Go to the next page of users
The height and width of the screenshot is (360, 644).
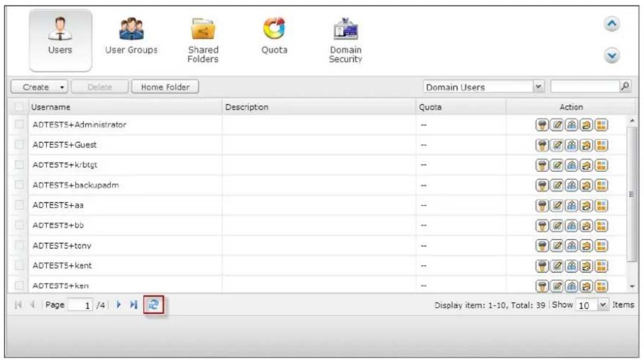(x=119, y=305)
